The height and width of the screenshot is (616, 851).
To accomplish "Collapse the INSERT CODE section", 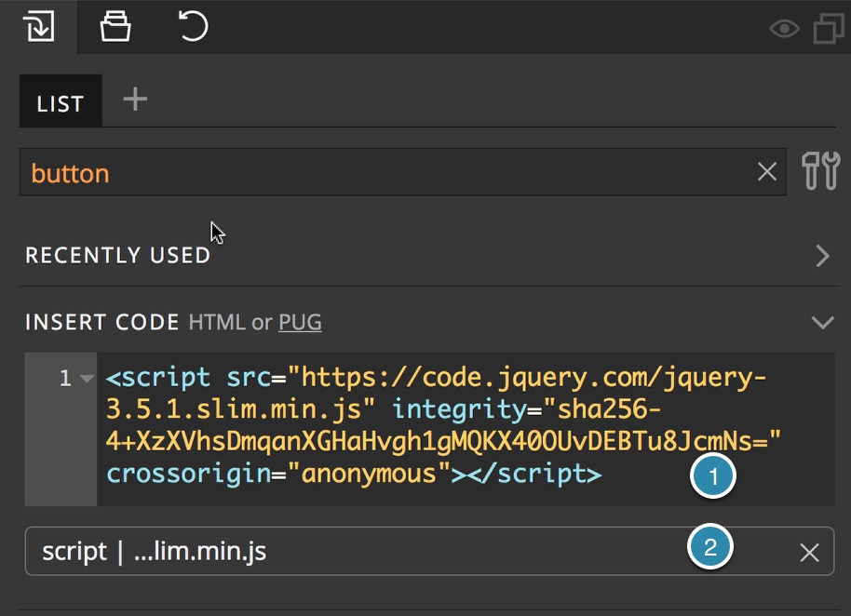I will [821, 322].
